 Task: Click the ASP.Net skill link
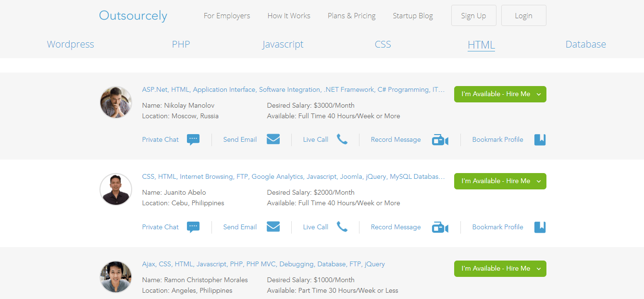click(x=154, y=89)
